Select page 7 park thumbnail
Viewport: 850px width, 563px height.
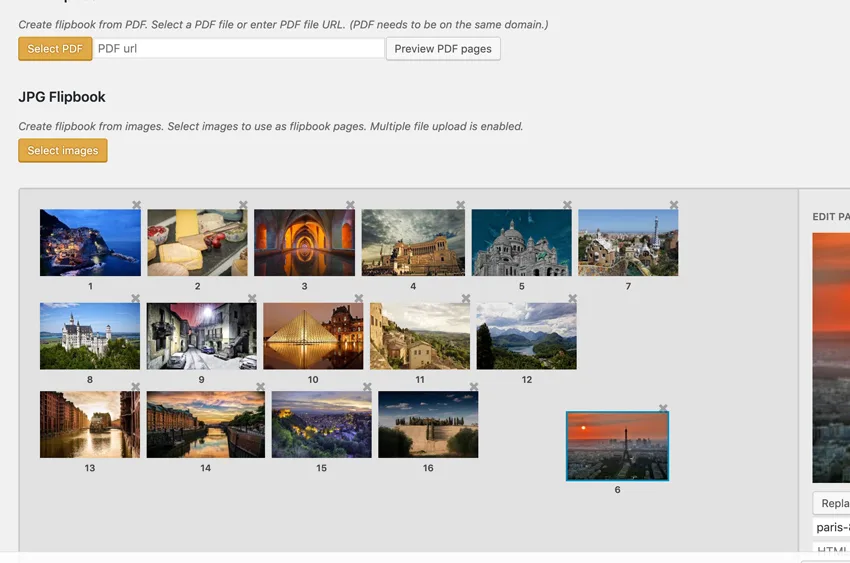click(628, 243)
